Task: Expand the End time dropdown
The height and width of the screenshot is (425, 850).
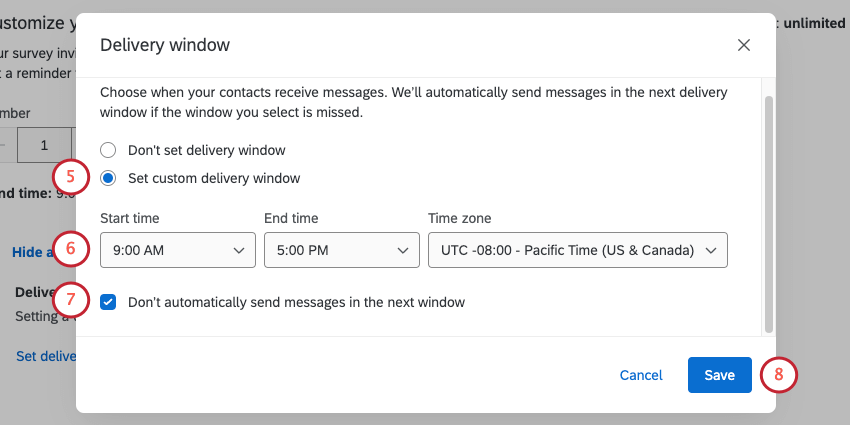Action: pos(341,251)
